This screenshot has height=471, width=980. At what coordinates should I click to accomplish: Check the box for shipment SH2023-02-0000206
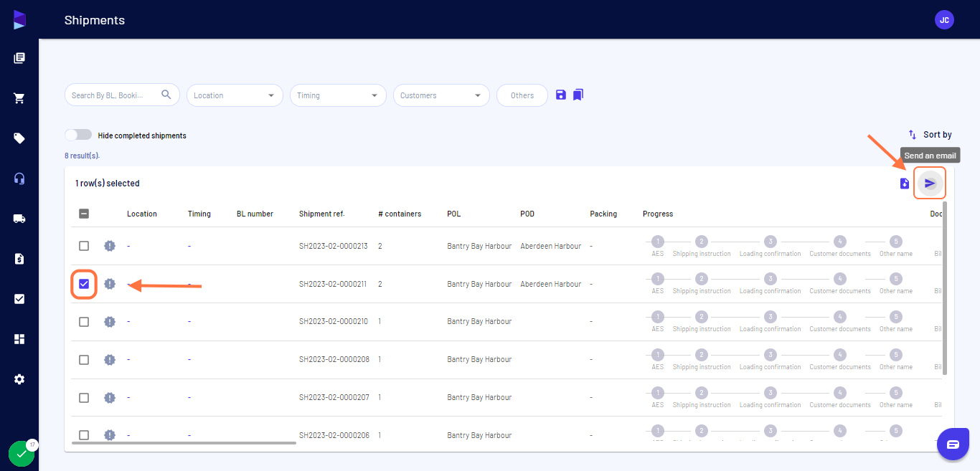pos(84,435)
